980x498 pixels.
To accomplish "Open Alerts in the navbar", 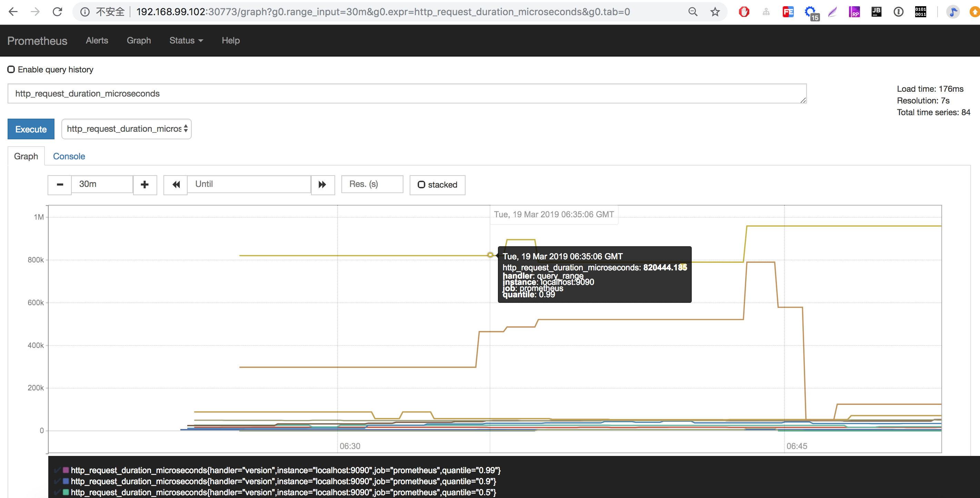I will [x=97, y=40].
